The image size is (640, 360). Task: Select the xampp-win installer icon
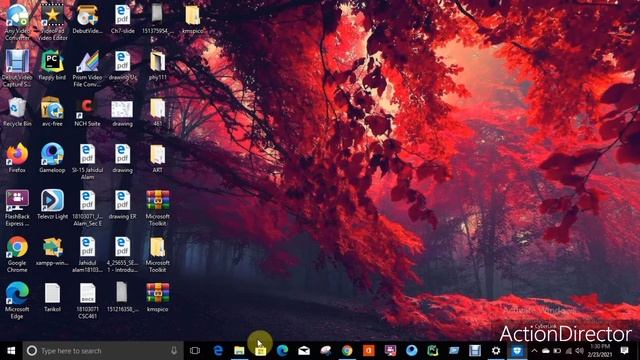52,251
